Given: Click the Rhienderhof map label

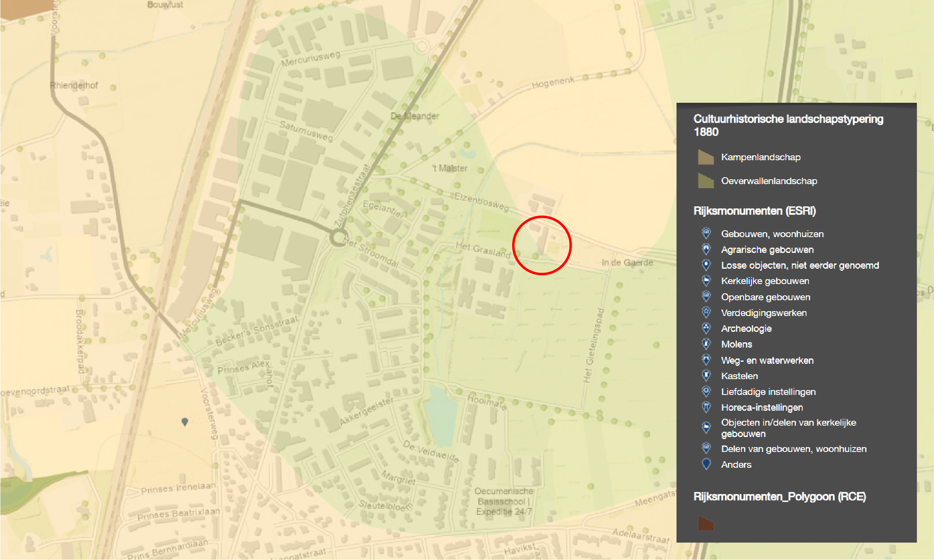Looking at the screenshot, I should click(74, 85).
